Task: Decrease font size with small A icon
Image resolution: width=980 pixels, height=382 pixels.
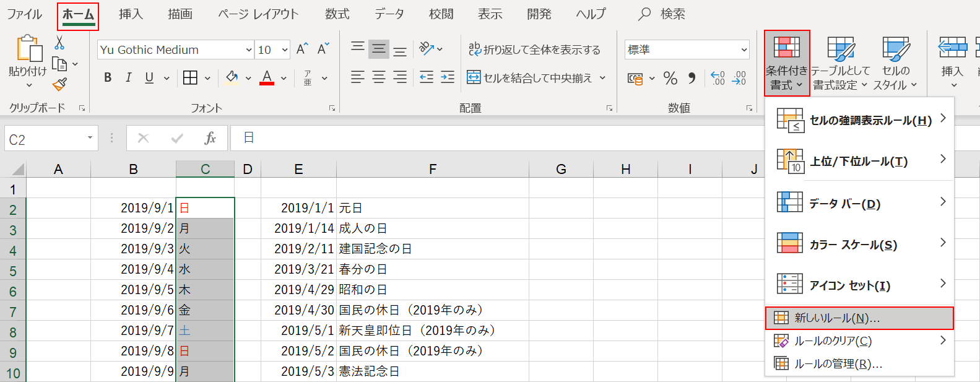Action: [x=323, y=50]
